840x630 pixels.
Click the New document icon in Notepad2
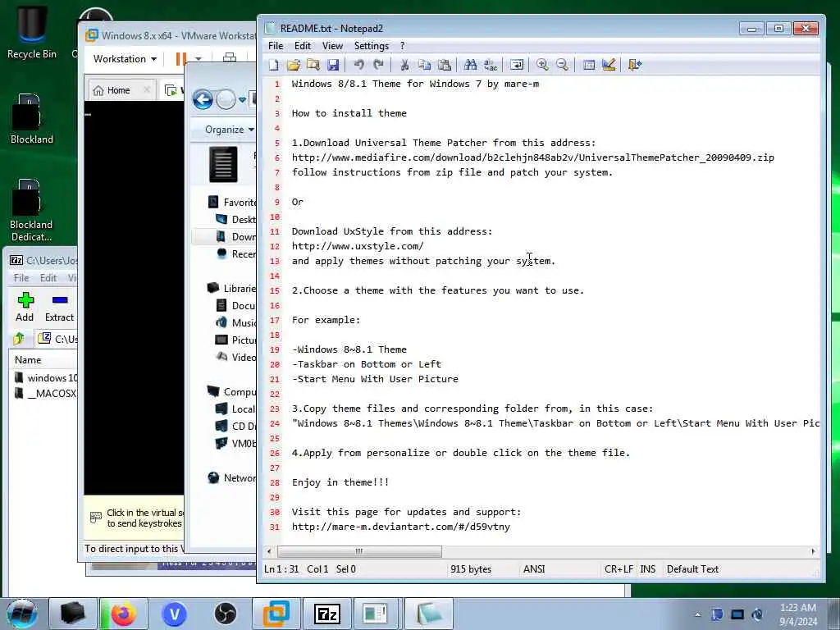274,65
